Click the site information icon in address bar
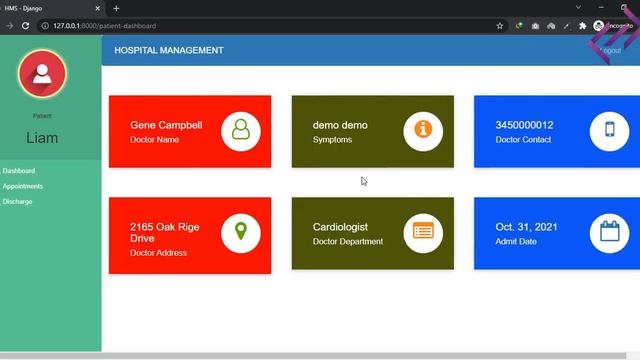Viewport: 640px width, 360px height. tap(45, 26)
